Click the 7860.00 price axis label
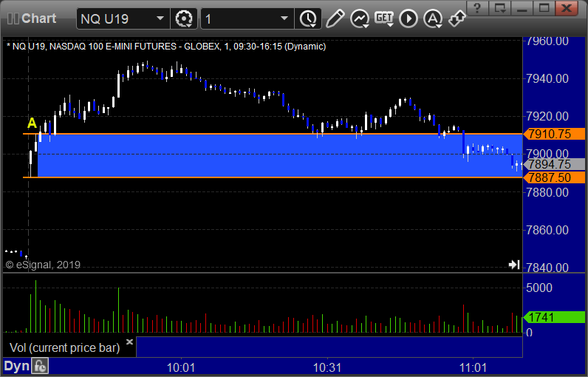The height and width of the screenshot is (377, 588). (547, 230)
